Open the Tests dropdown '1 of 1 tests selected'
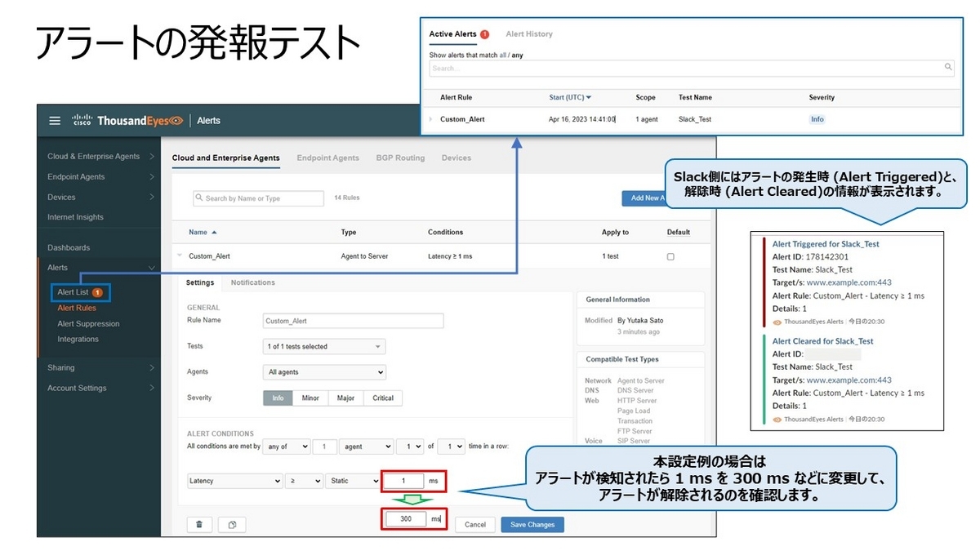The image size is (980, 551). 324,347
